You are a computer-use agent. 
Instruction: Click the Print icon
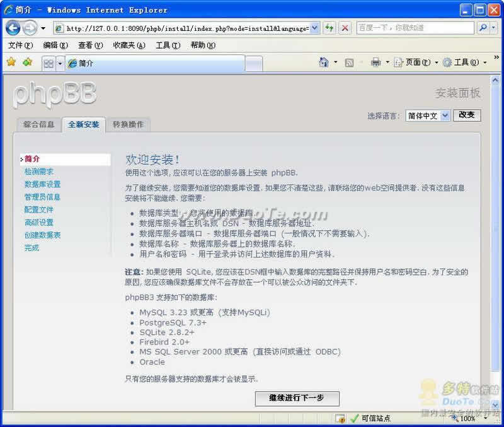tap(375, 62)
